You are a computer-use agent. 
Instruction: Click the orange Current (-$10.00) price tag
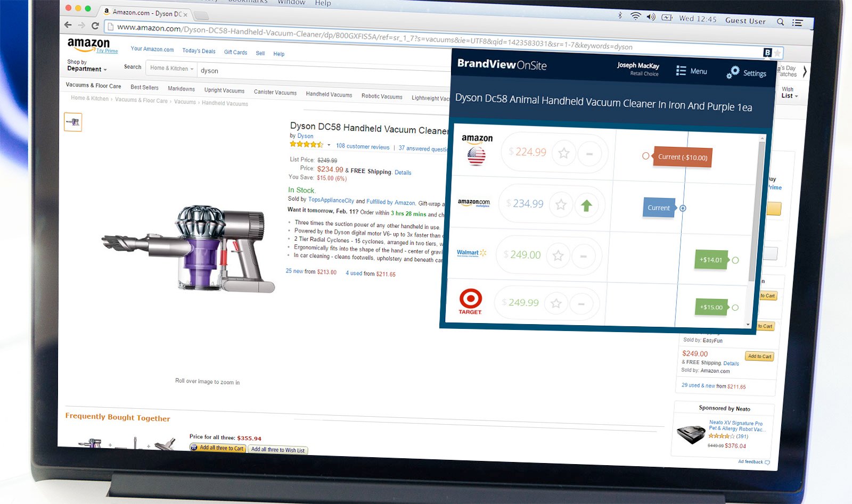(683, 157)
